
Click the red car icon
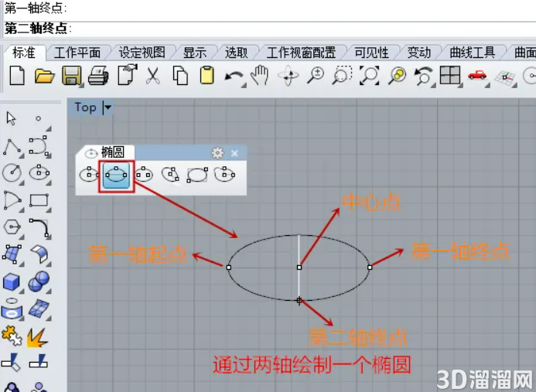click(477, 75)
